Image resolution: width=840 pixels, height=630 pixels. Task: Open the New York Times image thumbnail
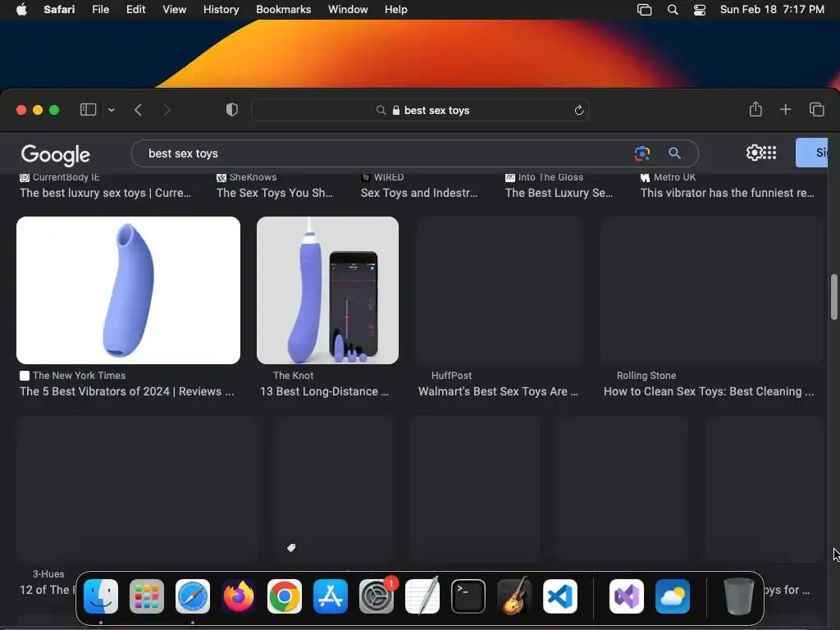[x=128, y=290]
